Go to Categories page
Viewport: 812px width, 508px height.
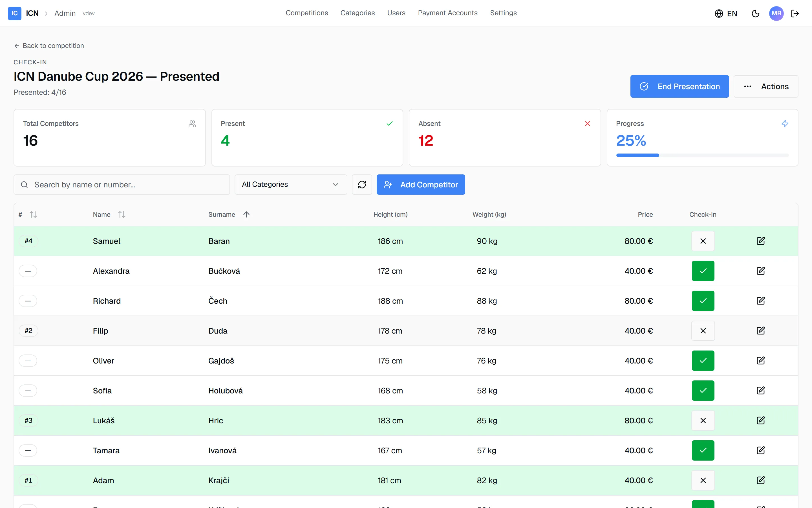357,13
